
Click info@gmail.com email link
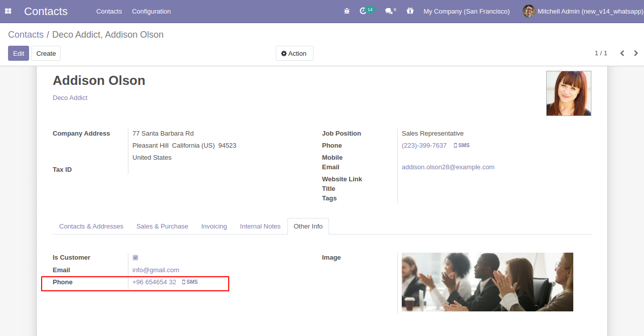(x=155, y=270)
